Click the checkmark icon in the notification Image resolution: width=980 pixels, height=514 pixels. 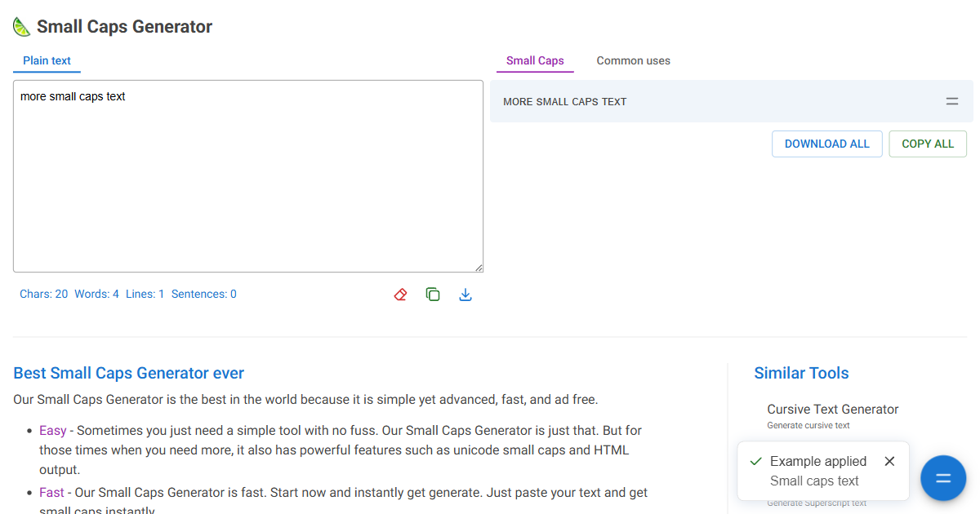[x=755, y=461]
